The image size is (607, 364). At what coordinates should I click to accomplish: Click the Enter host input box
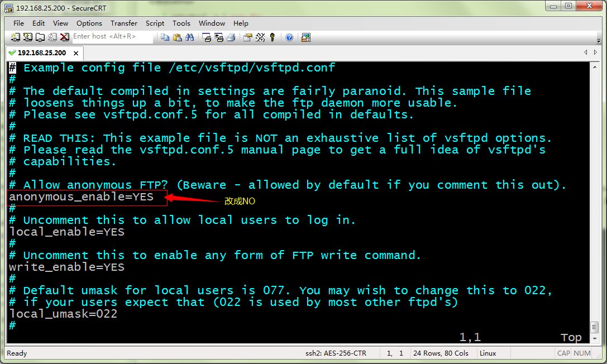[112, 37]
